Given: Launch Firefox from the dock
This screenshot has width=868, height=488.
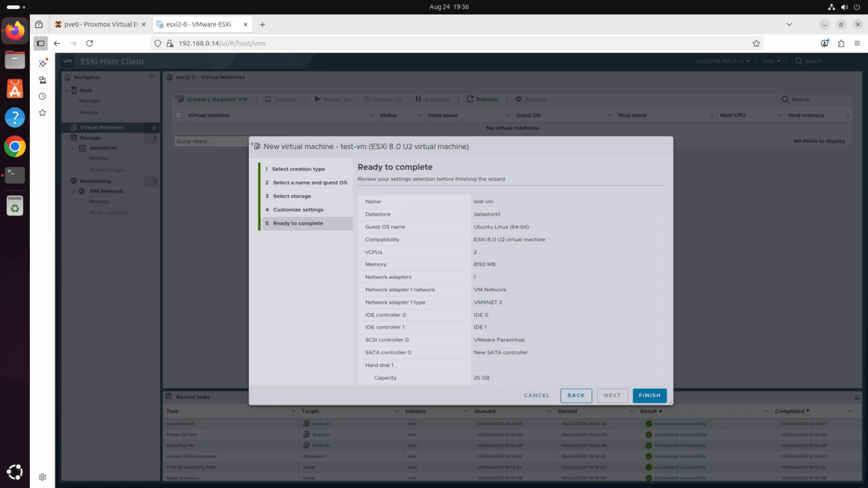Looking at the screenshot, I should [15, 30].
